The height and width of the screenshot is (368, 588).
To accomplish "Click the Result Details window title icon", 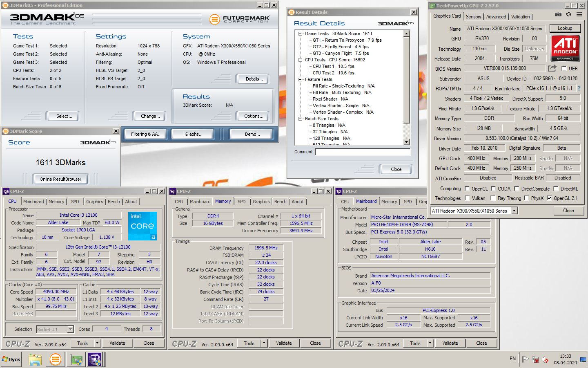I will [x=291, y=12].
